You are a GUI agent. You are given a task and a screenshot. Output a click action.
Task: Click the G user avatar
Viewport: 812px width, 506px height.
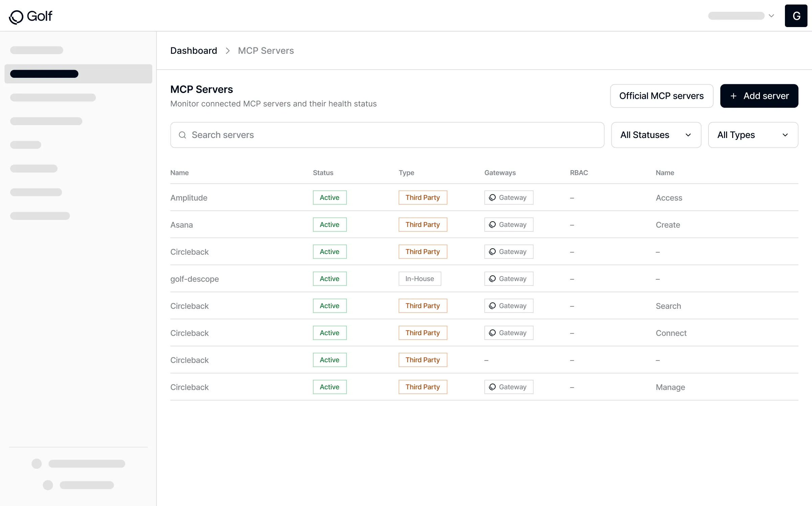(x=796, y=16)
